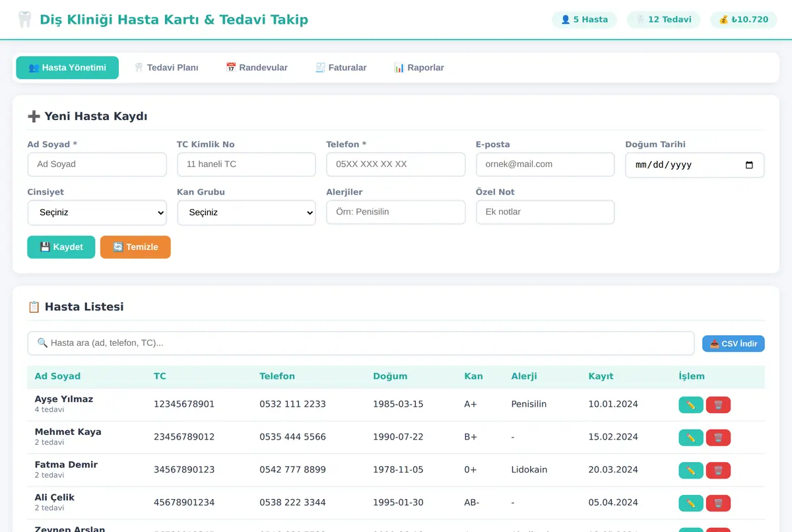Click the Temizle button
This screenshot has width=792, height=532.
click(x=135, y=247)
